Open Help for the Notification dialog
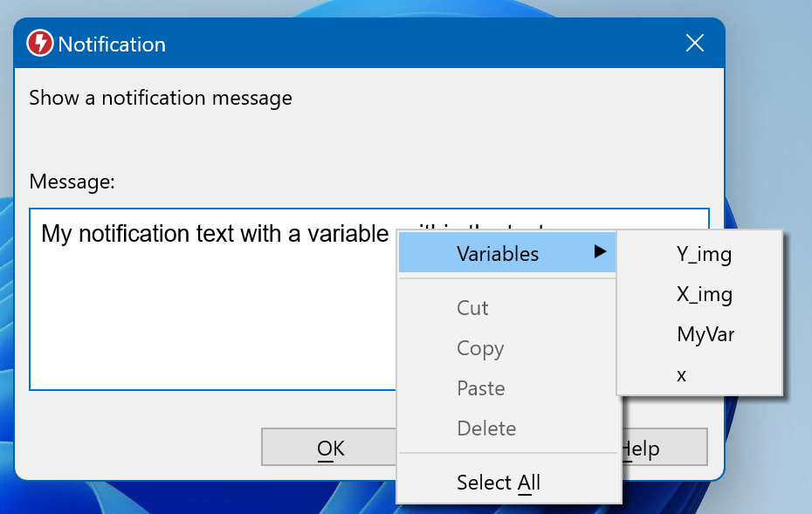This screenshot has width=812, height=514. (664, 449)
